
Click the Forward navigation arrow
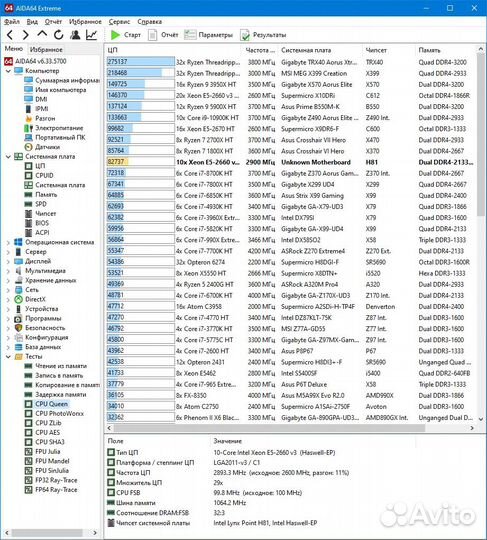(x=25, y=35)
